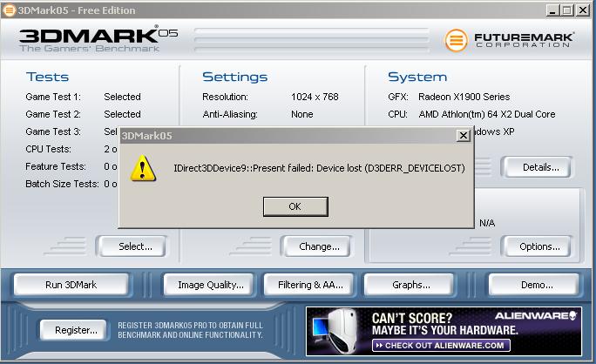596x364 pixels.
Task: Click the Futuremark orange logo icon
Action: pos(456,40)
